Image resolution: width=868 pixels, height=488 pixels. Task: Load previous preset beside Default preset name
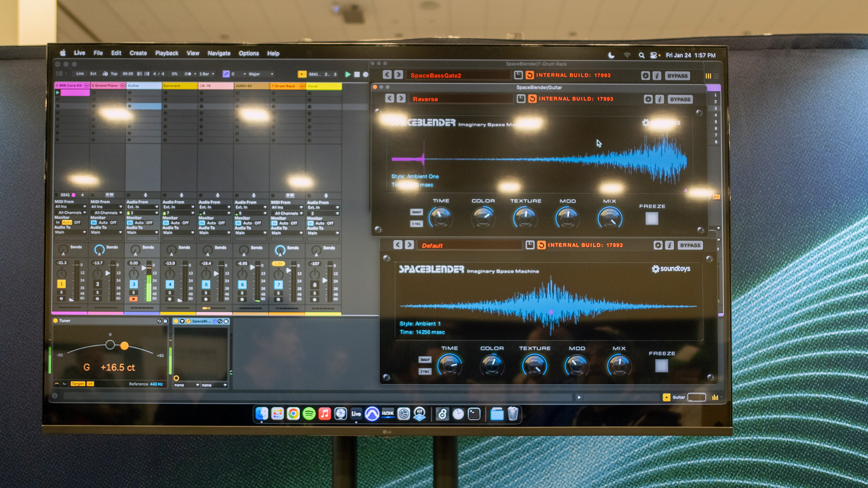[398, 245]
